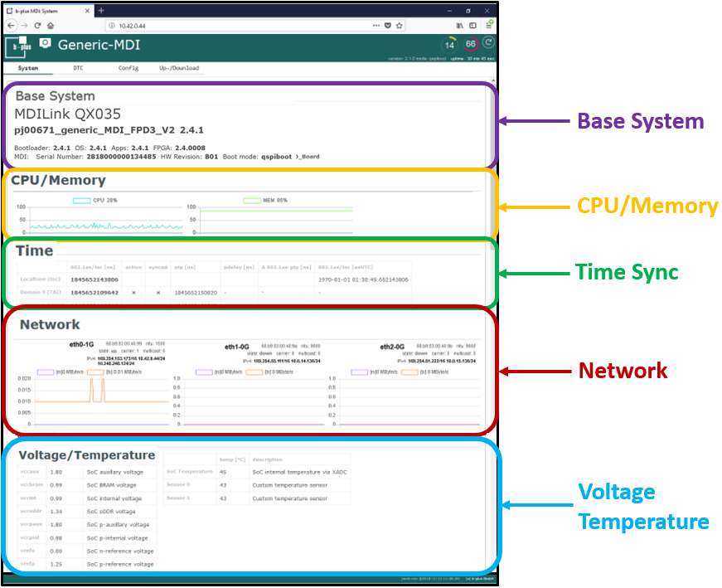Click the uptime text in the header
Image resolution: width=722 pixels, height=588 pixels.
(x=472, y=59)
